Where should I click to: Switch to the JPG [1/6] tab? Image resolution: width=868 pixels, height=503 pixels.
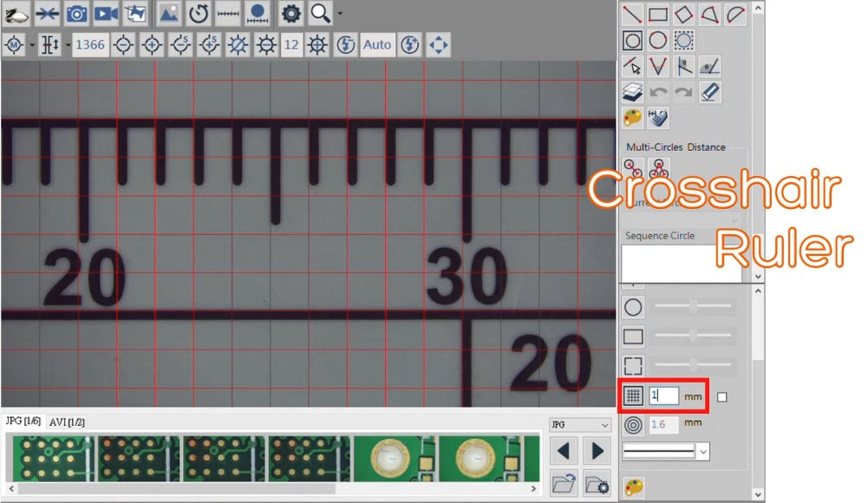pos(23,421)
